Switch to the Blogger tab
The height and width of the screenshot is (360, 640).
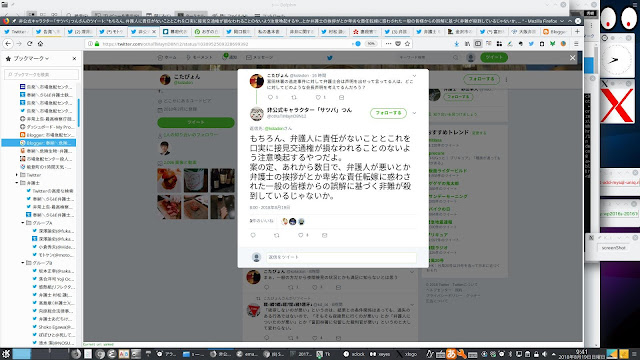pyautogui.click(x=555, y=31)
